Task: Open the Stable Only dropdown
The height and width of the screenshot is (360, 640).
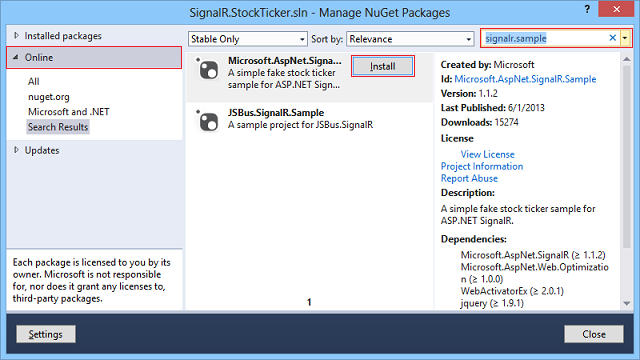Action: [248, 39]
